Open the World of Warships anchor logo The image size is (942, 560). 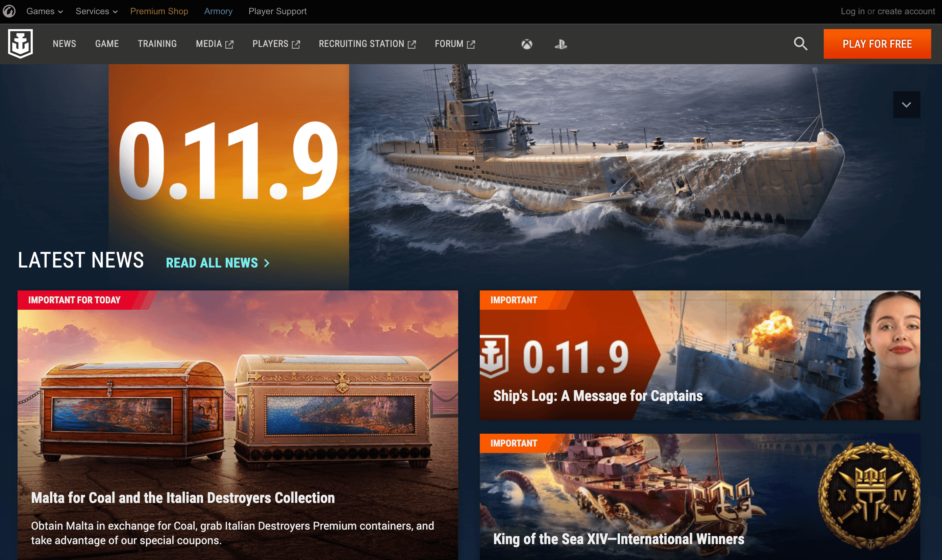(x=20, y=44)
